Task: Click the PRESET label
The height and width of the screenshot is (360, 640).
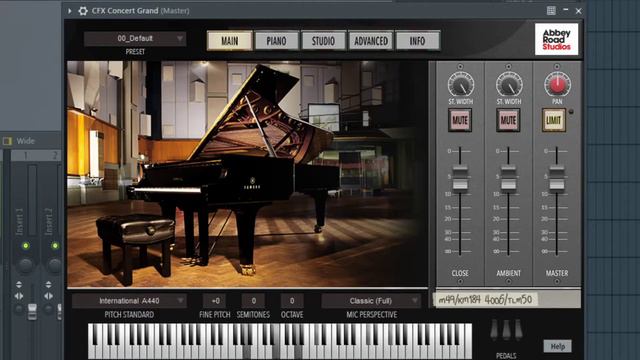Action: pos(135,52)
